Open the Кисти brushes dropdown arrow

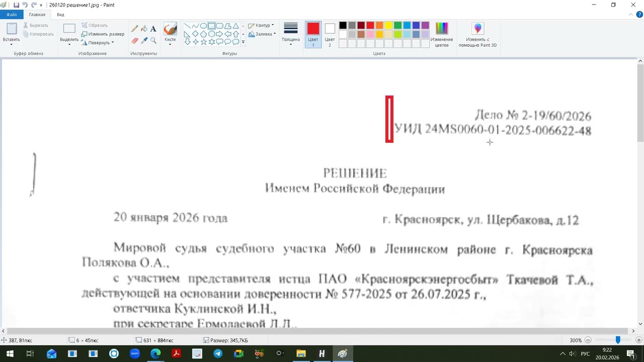pyautogui.click(x=170, y=44)
